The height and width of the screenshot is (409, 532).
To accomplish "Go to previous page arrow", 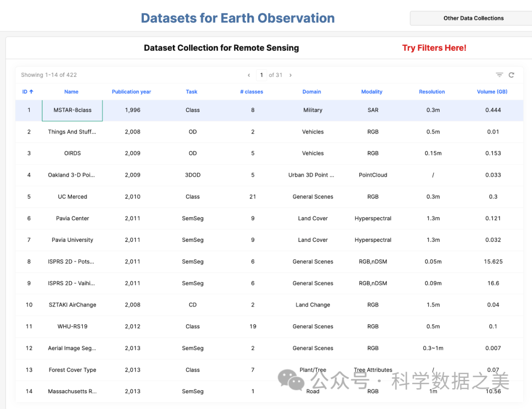I will [249, 75].
